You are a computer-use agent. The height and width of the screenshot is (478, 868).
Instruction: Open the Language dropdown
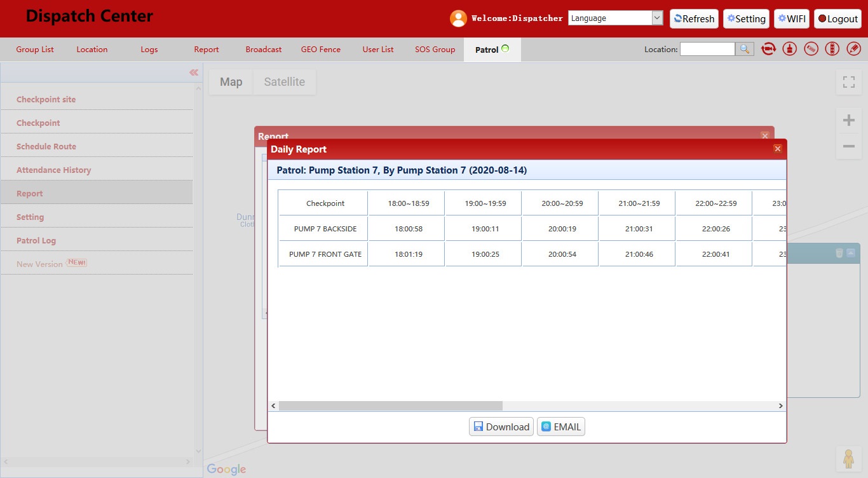click(615, 18)
